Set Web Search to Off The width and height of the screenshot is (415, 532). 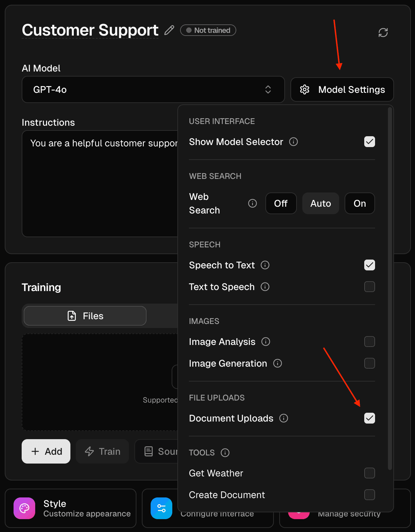pos(281,203)
